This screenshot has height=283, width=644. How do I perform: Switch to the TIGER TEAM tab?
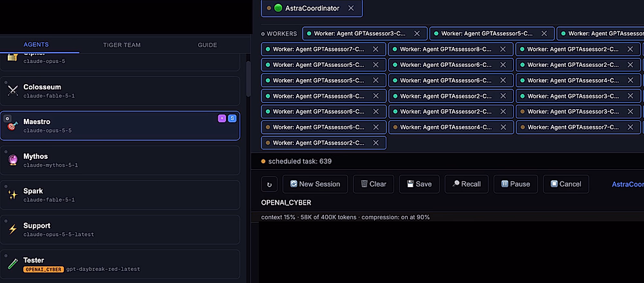(122, 45)
